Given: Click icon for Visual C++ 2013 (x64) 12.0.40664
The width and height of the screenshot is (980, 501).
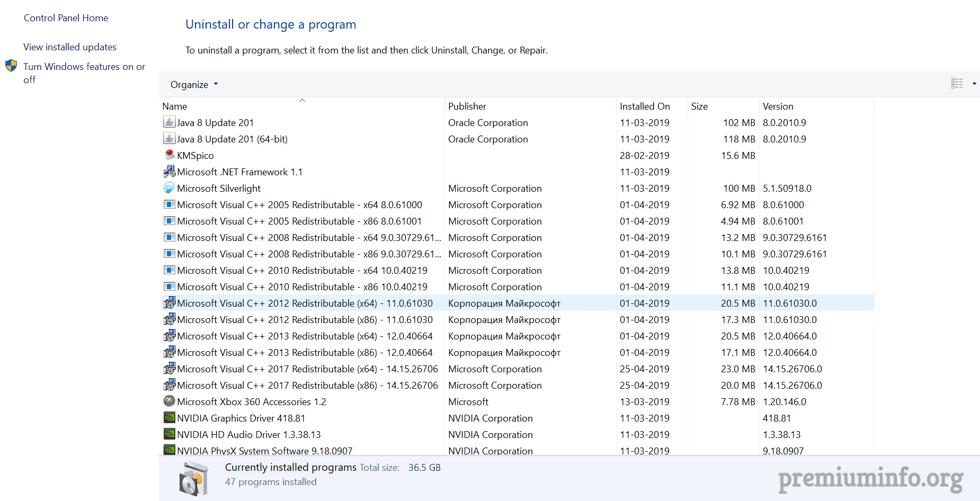Looking at the screenshot, I should pyautogui.click(x=169, y=335).
